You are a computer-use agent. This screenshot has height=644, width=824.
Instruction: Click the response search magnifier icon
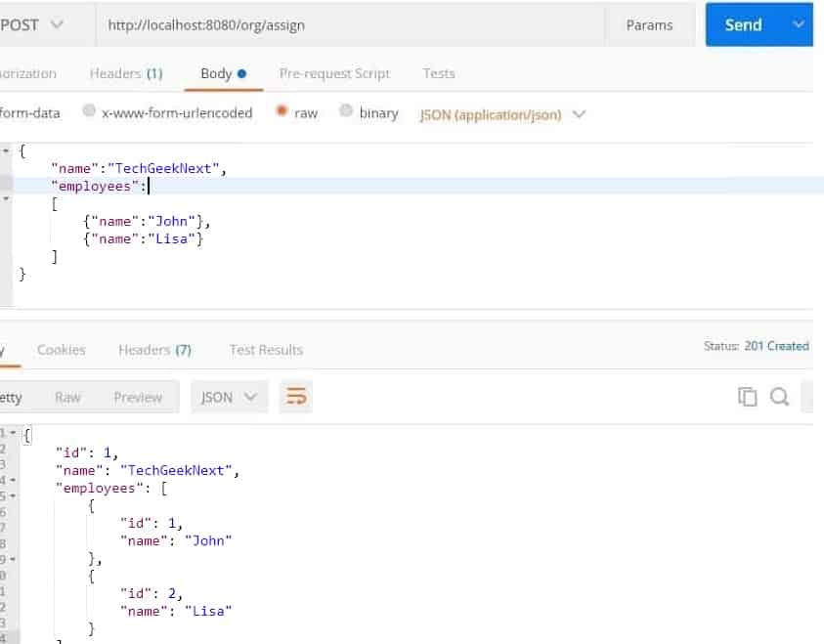pos(779,397)
